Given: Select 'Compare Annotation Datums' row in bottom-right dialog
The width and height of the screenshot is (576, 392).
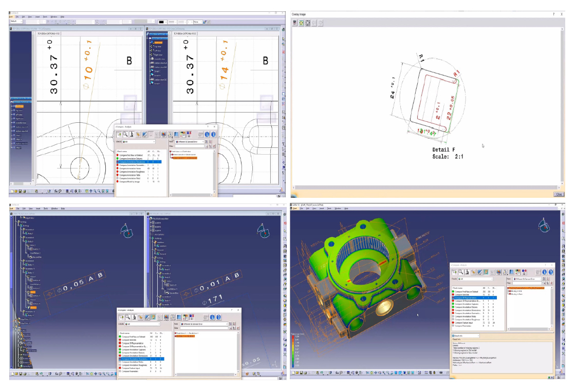Looking at the screenshot, I should tap(474, 307).
